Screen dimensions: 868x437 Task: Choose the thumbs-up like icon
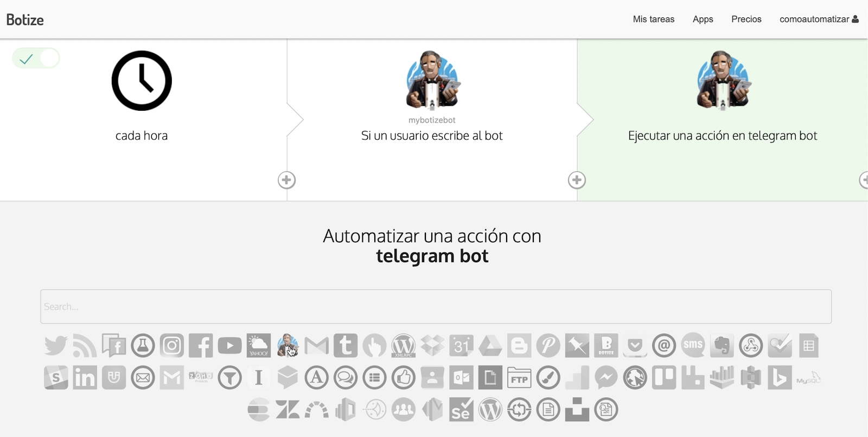coord(404,378)
